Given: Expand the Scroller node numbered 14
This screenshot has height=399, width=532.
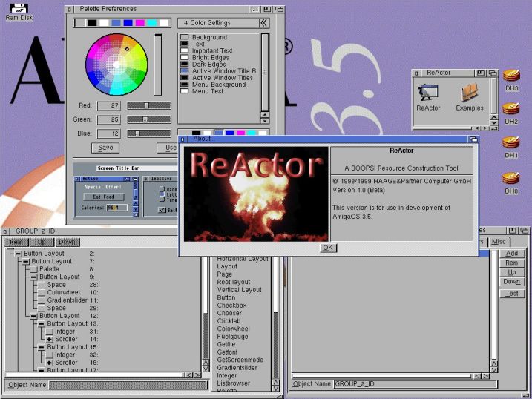Looking at the screenshot, I should pyautogui.click(x=50, y=340).
